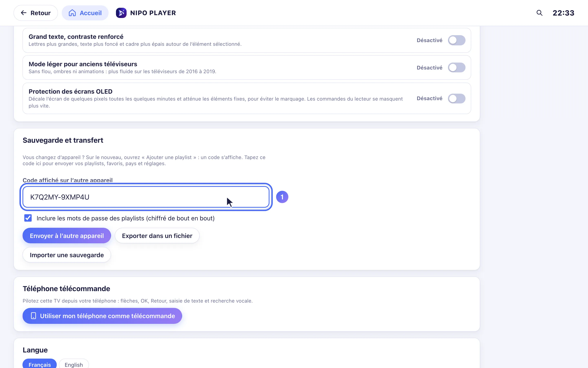This screenshot has width=588, height=368.
Task: Click the back arrow in Retour
Action: pos(23,13)
